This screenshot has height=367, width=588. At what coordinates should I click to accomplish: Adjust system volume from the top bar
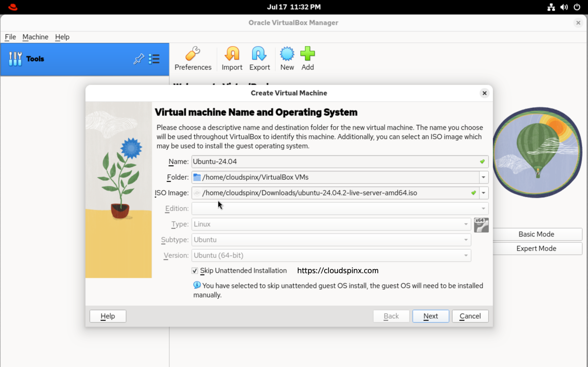564,7
